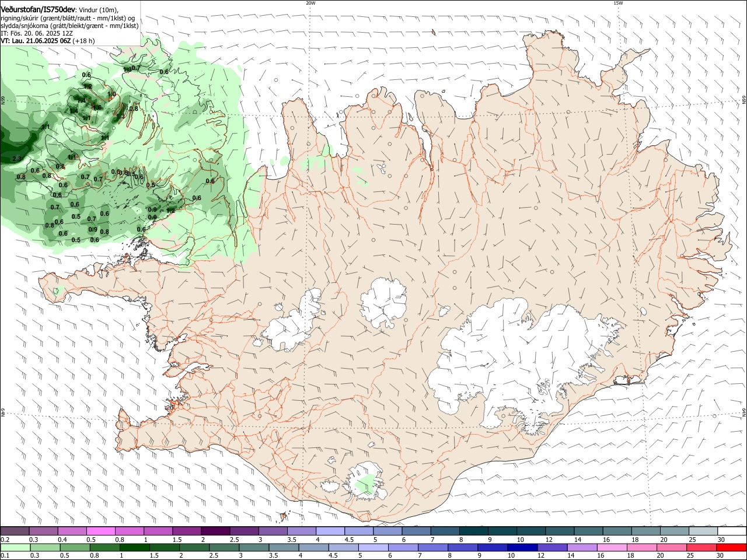Click the "0.1" rain legend label
Screen dimensions: 747x560
(5, 556)
